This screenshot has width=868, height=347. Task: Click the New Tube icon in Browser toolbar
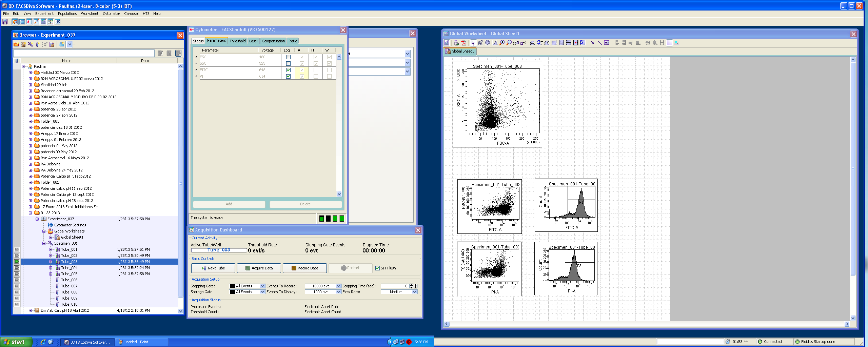38,44
